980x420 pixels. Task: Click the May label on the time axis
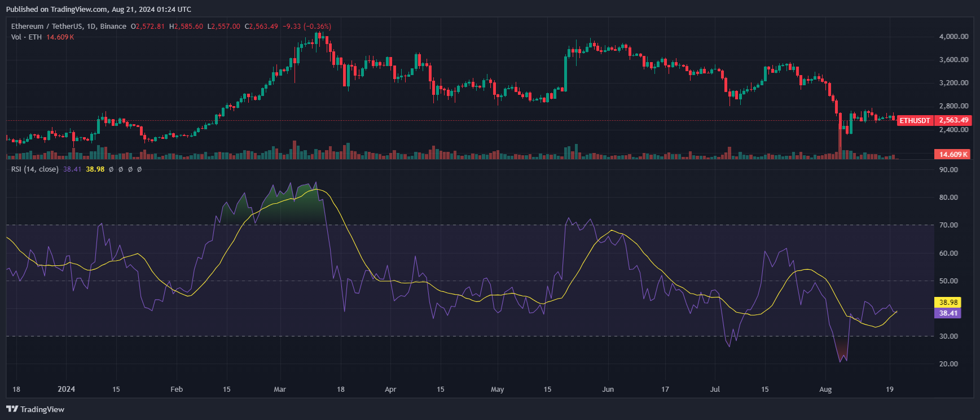[498, 390]
